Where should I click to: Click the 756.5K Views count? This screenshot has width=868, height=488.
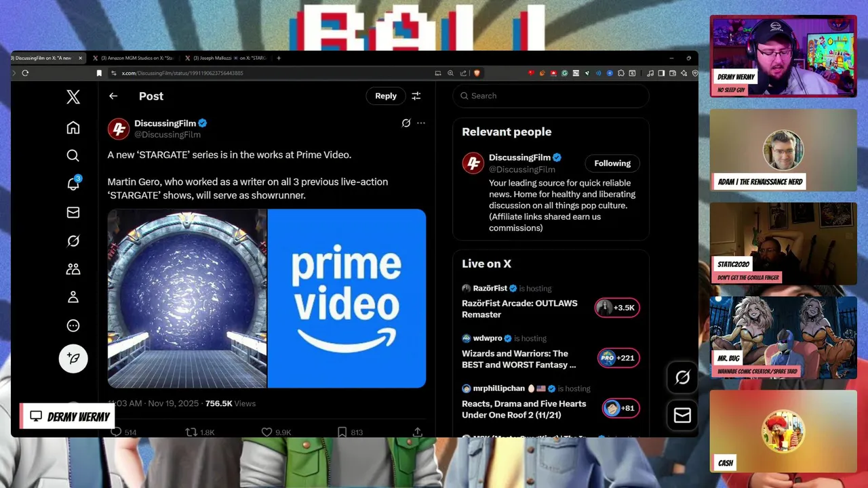coord(231,403)
